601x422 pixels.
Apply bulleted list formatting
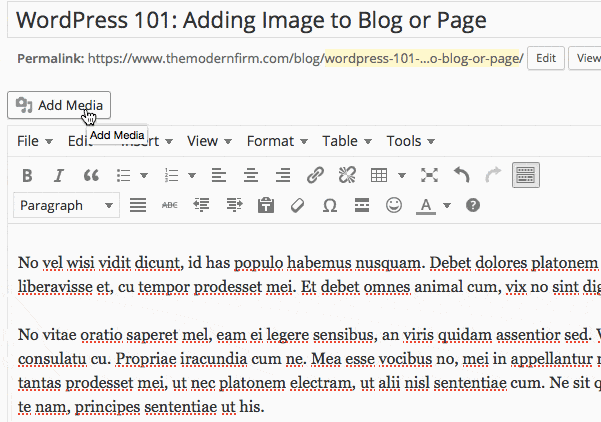pyautogui.click(x=124, y=176)
